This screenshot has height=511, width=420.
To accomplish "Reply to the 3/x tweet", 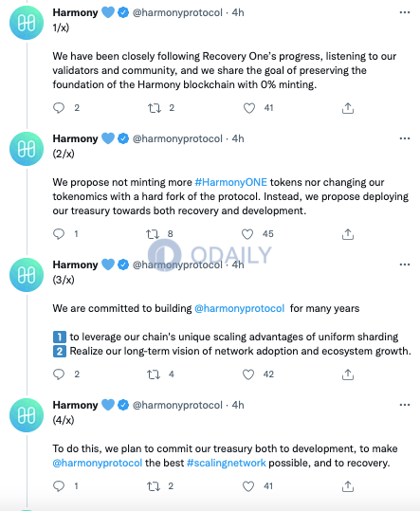I will pos(59,374).
